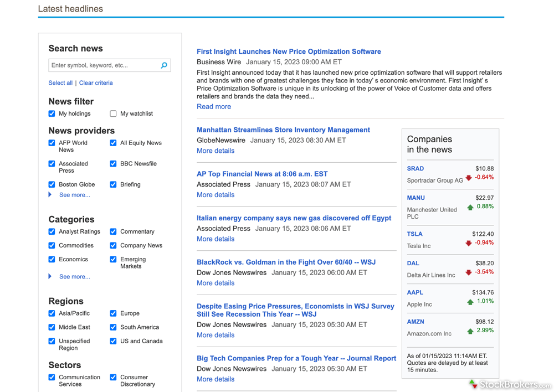Click Select all link
This screenshot has width=554, height=392.
[60, 83]
